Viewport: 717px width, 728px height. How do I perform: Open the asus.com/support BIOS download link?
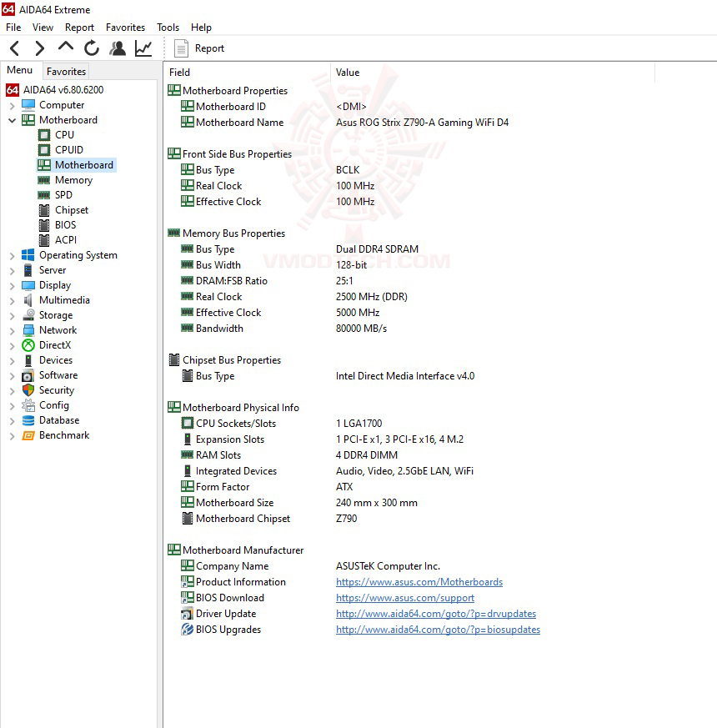(x=404, y=598)
